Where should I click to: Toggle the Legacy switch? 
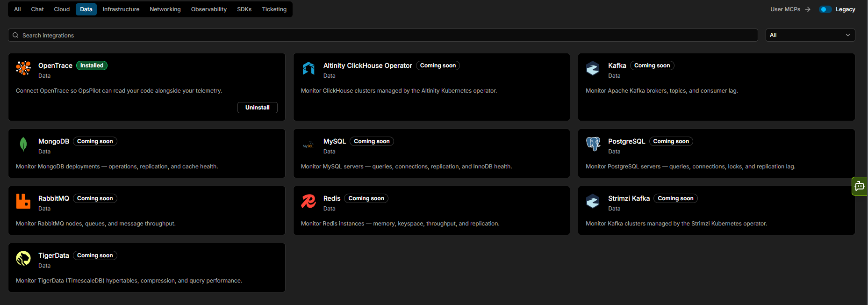coord(825,9)
